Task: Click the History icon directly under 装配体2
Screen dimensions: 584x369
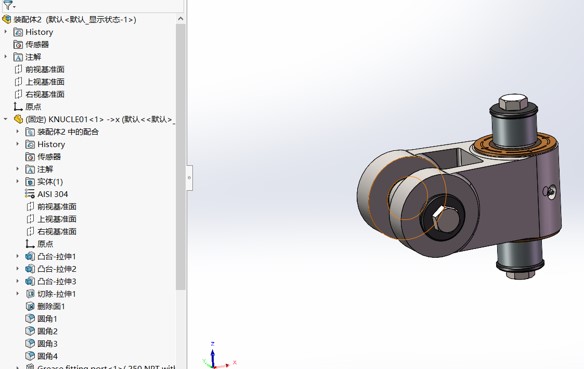Action: tap(18, 32)
